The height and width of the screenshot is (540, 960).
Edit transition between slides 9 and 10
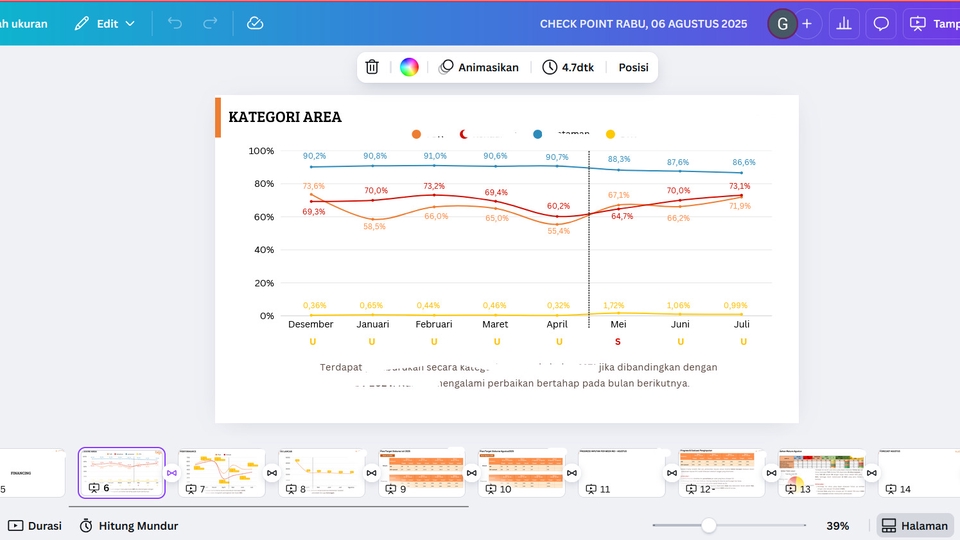pyautogui.click(x=471, y=473)
